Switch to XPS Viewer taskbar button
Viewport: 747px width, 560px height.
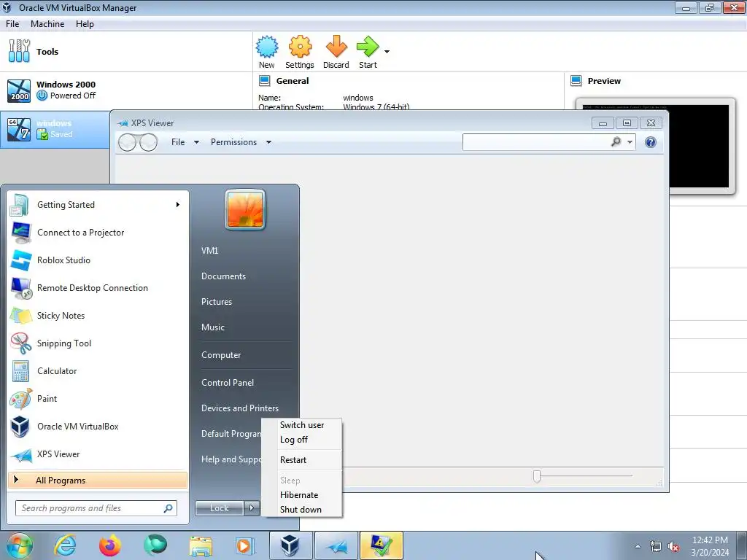(336, 545)
